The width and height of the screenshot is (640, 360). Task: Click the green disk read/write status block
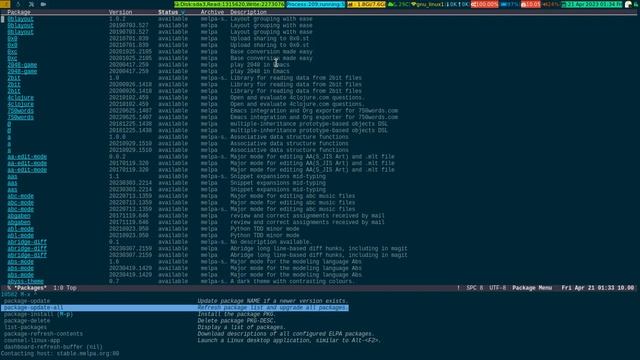[229, 4]
